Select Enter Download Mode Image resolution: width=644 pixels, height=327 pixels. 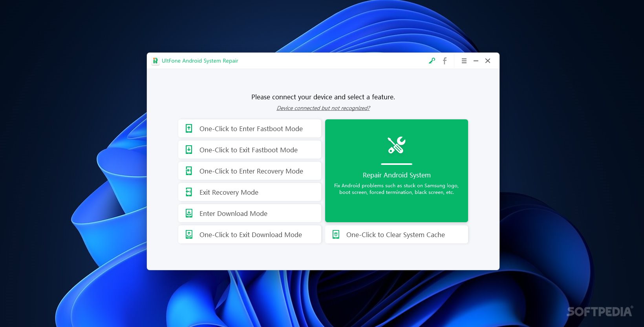click(250, 213)
